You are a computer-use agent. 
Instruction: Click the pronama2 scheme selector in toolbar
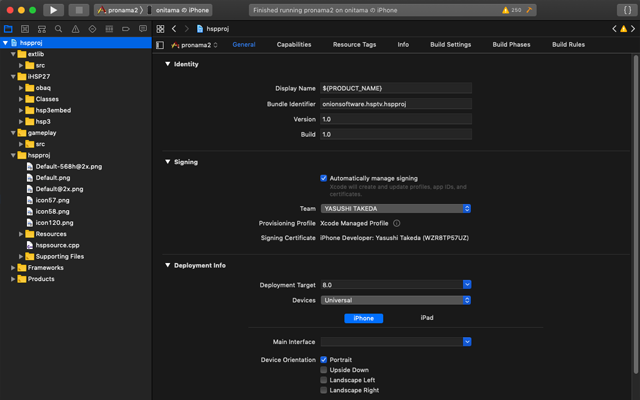point(118,10)
